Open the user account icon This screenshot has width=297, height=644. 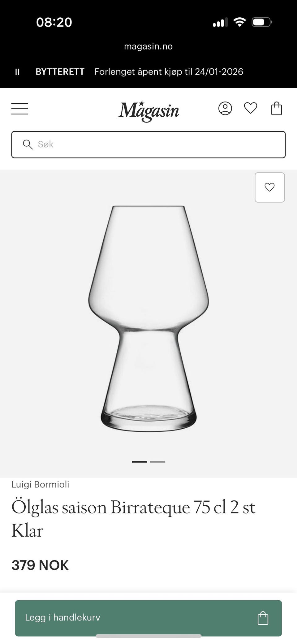(225, 109)
